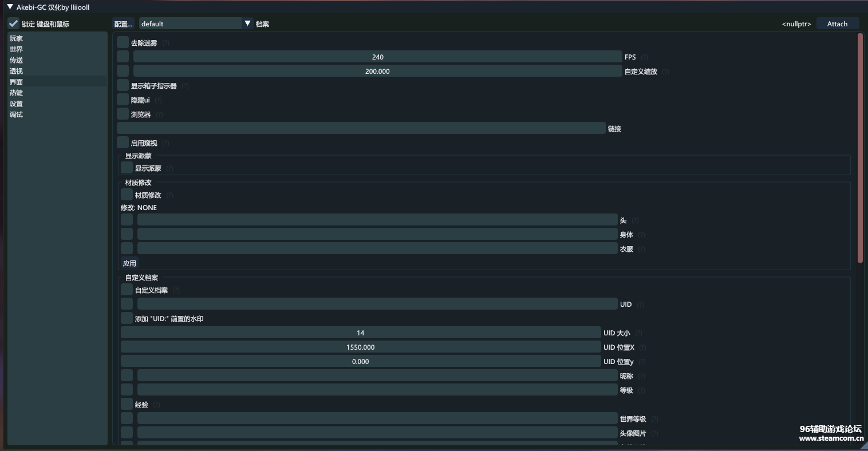Click the help marker next to 启用窥视

point(165,144)
